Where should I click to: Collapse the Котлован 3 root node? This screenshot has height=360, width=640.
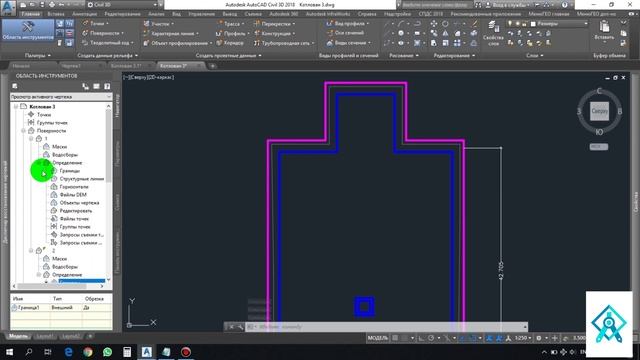pos(16,107)
